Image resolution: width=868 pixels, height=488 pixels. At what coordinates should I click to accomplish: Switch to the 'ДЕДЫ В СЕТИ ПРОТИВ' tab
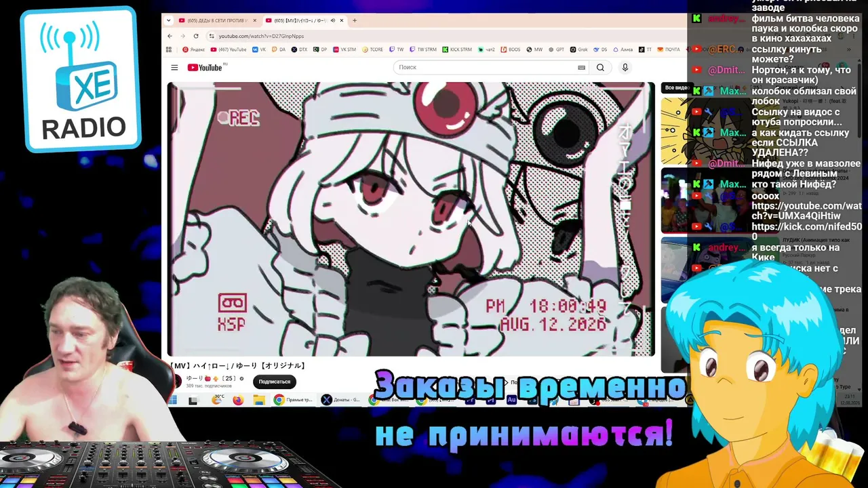tap(214, 20)
